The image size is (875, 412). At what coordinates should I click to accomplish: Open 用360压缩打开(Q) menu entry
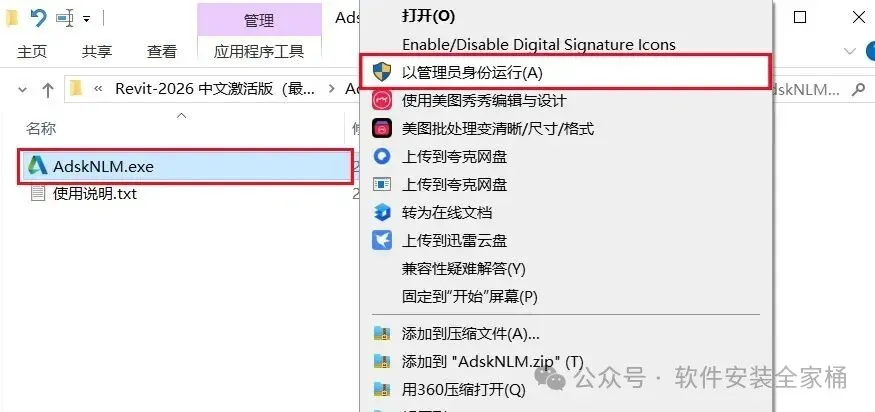pos(566,390)
